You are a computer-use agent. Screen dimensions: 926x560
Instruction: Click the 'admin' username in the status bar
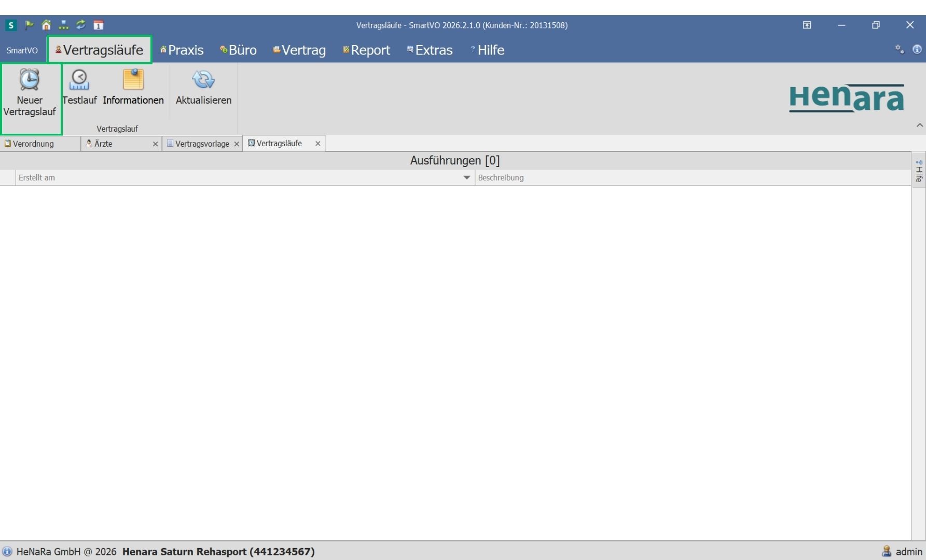click(x=909, y=552)
